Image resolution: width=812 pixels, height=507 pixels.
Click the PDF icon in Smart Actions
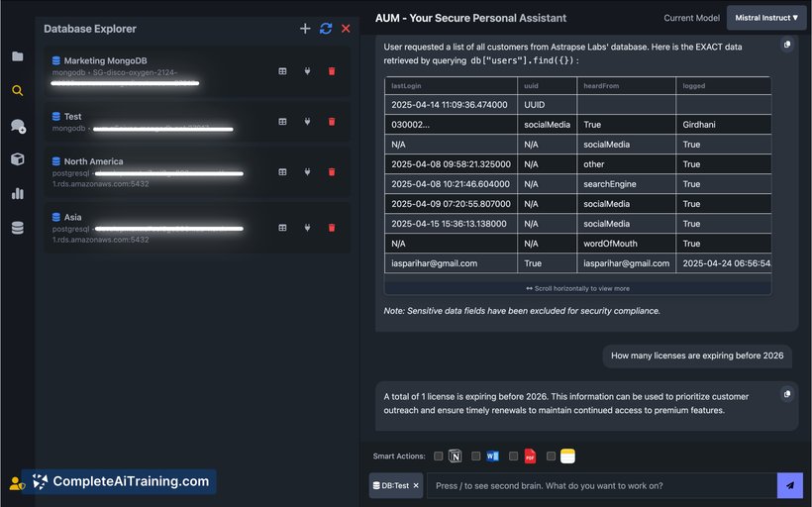coord(531,456)
